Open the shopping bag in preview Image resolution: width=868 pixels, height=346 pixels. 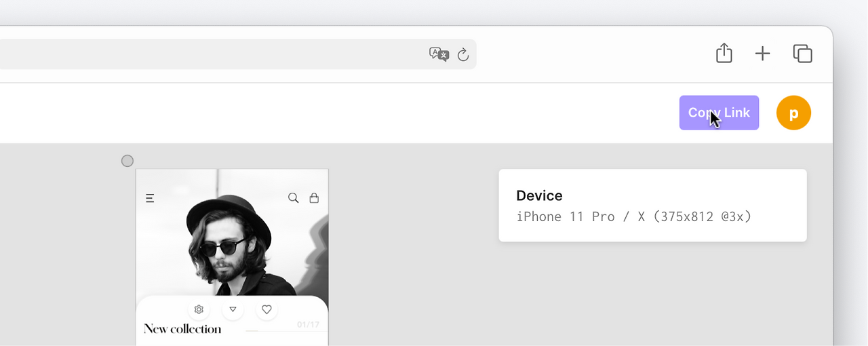click(314, 198)
